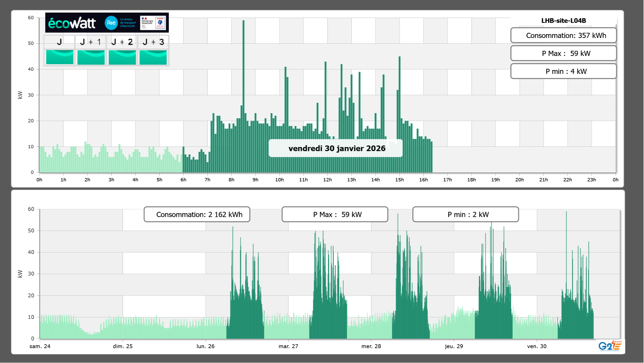Click the green signal under J + 1

click(x=91, y=57)
